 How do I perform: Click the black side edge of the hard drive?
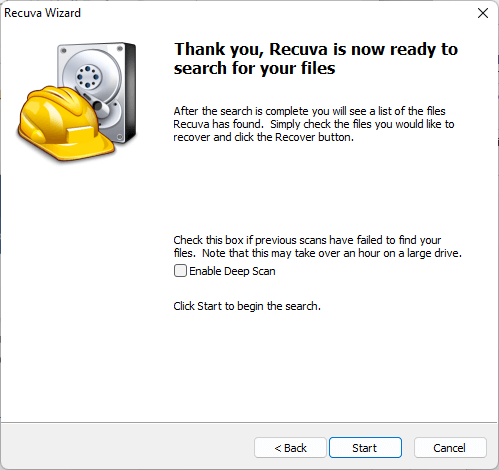(131, 92)
